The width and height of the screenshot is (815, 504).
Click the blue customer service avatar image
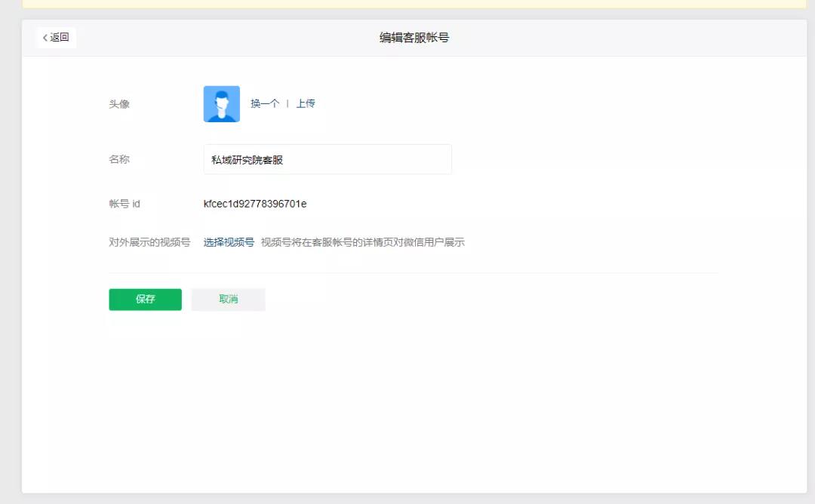pos(221,104)
